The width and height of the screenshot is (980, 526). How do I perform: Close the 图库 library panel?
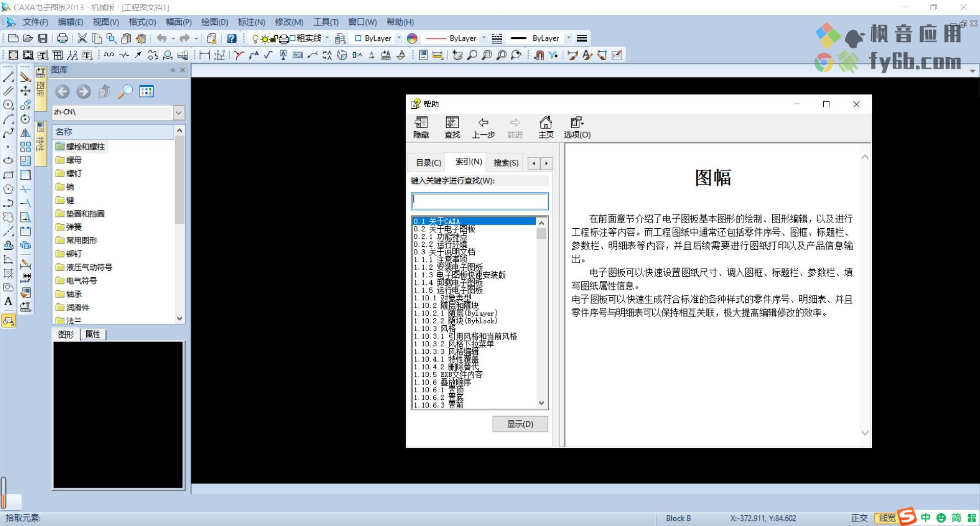pyautogui.click(x=183, y=70)
